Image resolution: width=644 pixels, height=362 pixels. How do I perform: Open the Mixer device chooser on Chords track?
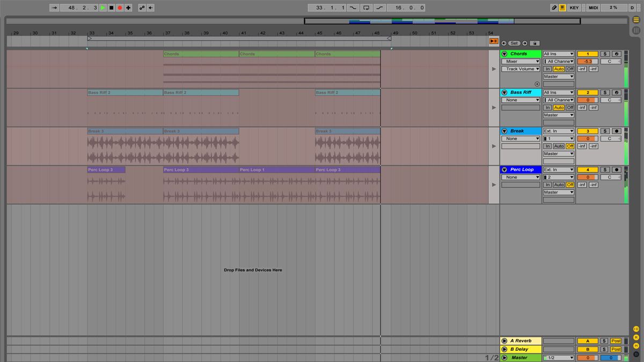(x=521, y=61)
